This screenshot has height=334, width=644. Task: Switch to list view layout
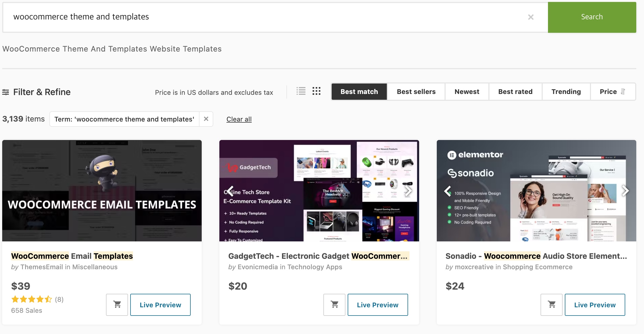coord(301,91)
